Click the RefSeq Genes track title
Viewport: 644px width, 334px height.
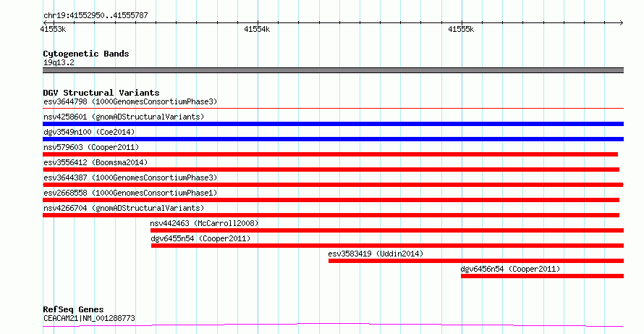(73, 309)
